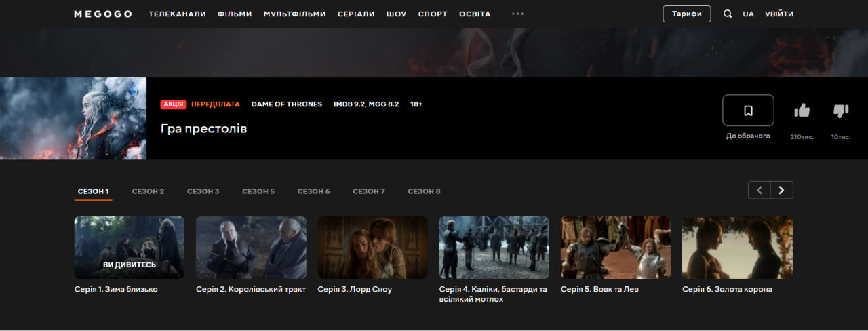Add show to favorites with bookmark icon
The width and height of the screenshot is (868, 331).
(x=748, y=111)
